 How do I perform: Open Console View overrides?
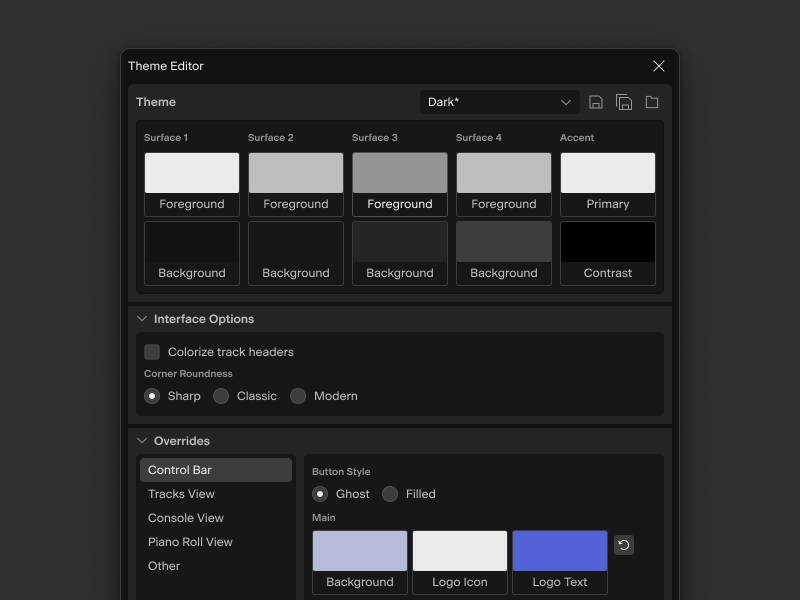click(x=216, y=518)
